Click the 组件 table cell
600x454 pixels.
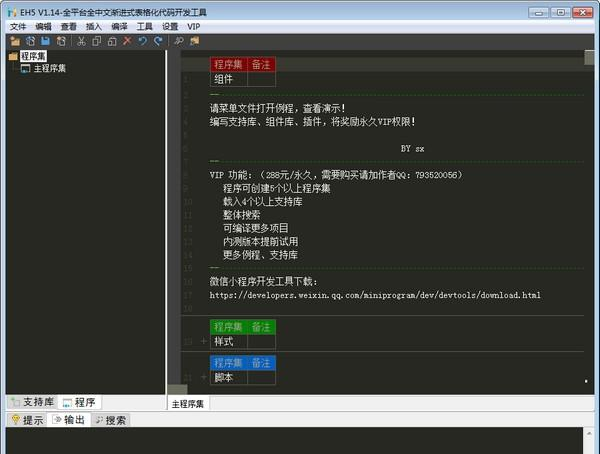coord(228,79)
